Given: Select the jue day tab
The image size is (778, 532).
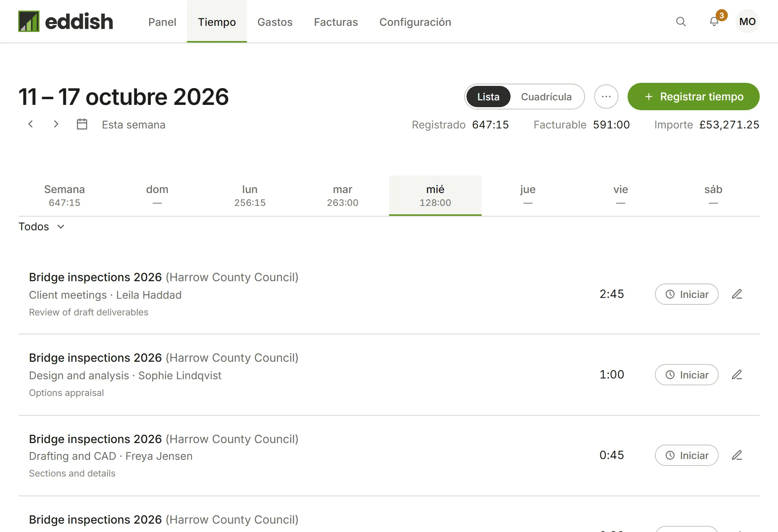Looking at the screenshot, I should [x=528, y=196].
